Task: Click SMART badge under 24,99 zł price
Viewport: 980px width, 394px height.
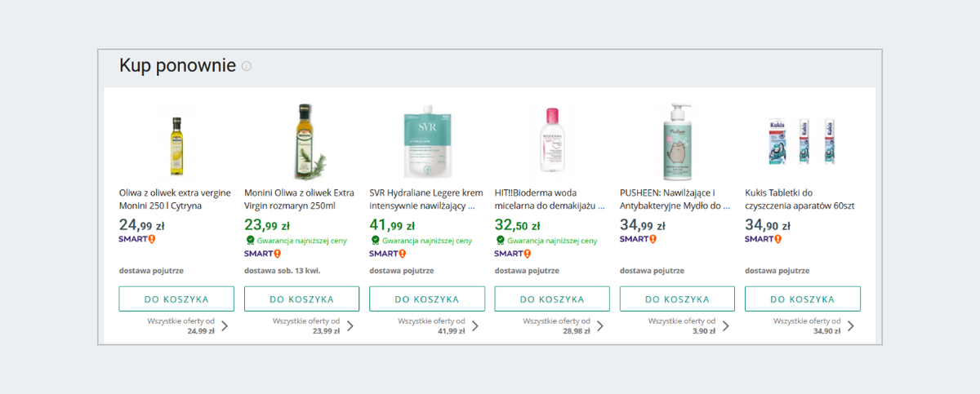Action: coord(137,239)
